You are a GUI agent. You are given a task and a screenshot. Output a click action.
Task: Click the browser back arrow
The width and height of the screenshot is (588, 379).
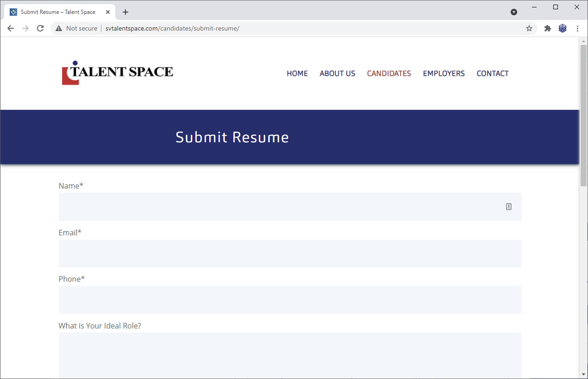click(x=11, y=28)
